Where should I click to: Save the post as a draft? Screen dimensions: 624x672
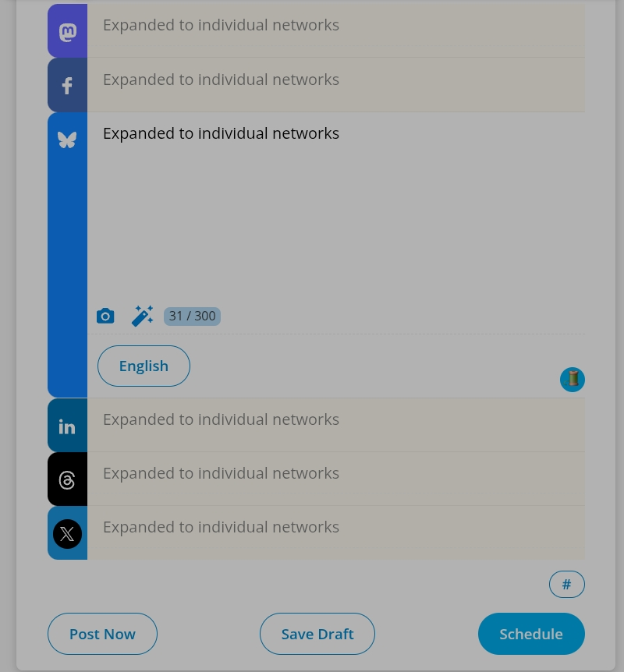coord(317,634)
